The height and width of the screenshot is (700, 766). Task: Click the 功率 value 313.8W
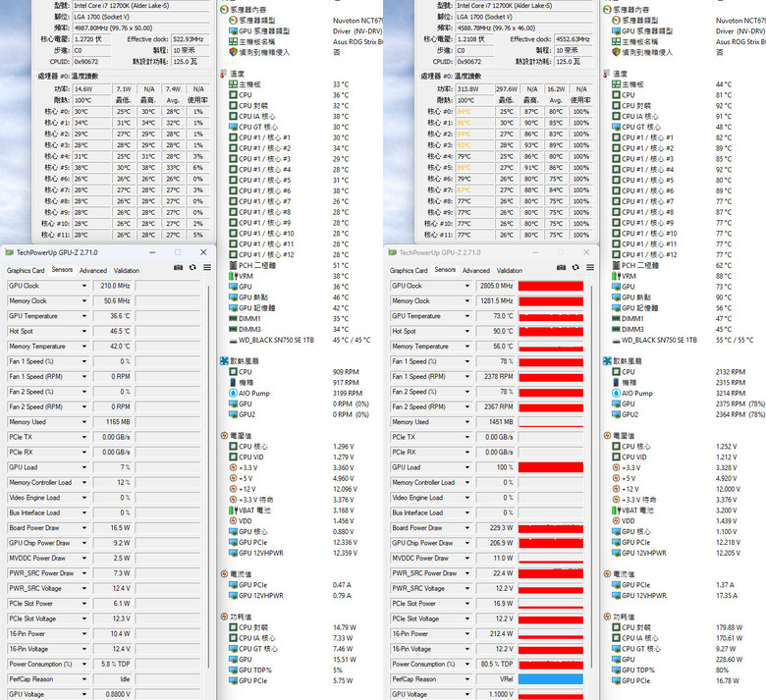click(473, 89)
